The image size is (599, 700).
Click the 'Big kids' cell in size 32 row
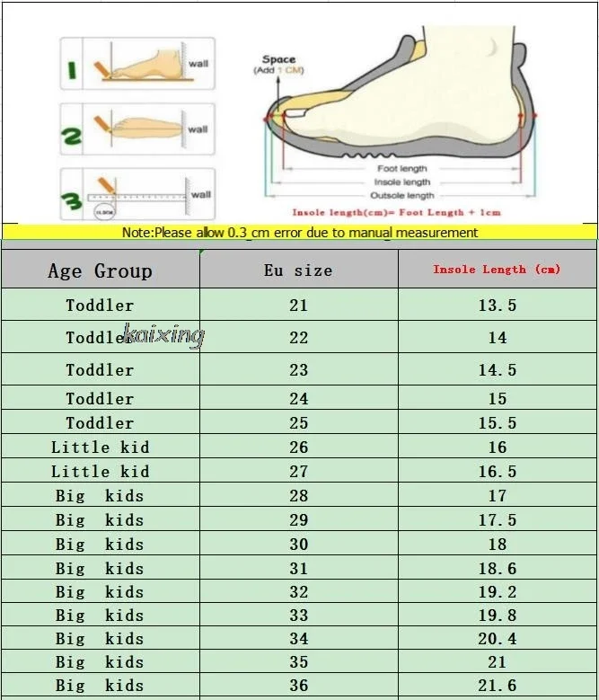pos(101,591)
